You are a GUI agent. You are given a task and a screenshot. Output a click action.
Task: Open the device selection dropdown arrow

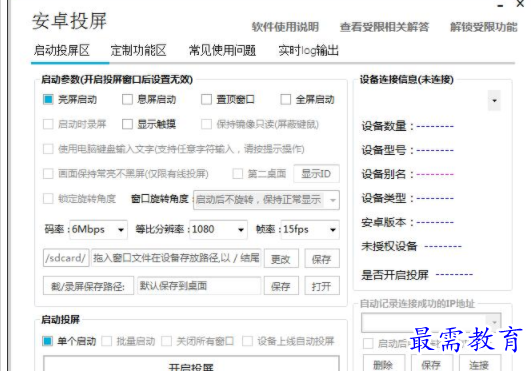[494, 100]
